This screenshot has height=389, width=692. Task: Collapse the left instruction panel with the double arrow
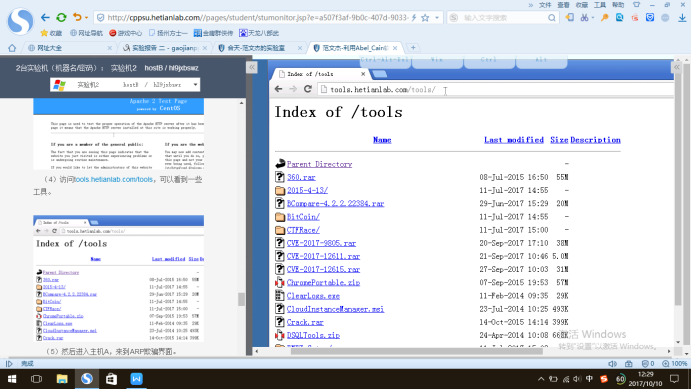point(252,68)
